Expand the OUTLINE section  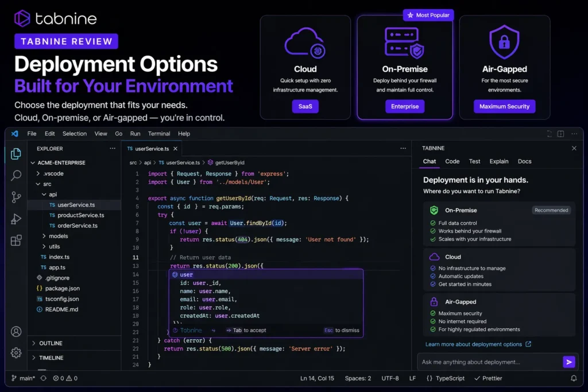point(33,343)
